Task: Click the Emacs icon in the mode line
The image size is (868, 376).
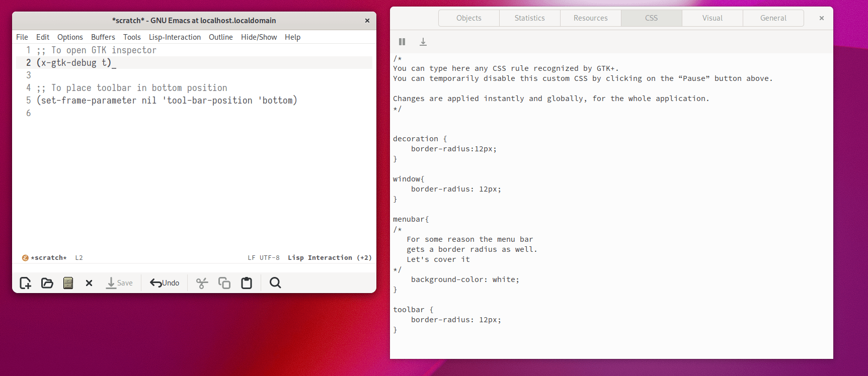Action: coord(25,258)
